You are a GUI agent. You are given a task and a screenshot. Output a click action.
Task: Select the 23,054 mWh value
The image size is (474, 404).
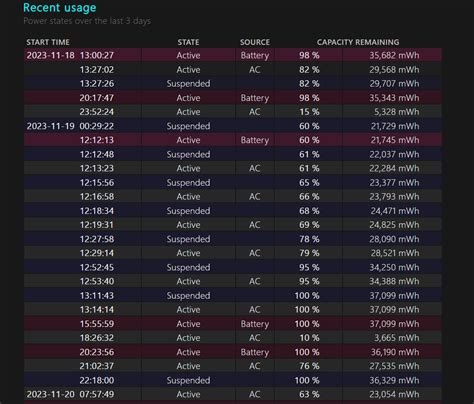tap(394, 394)
